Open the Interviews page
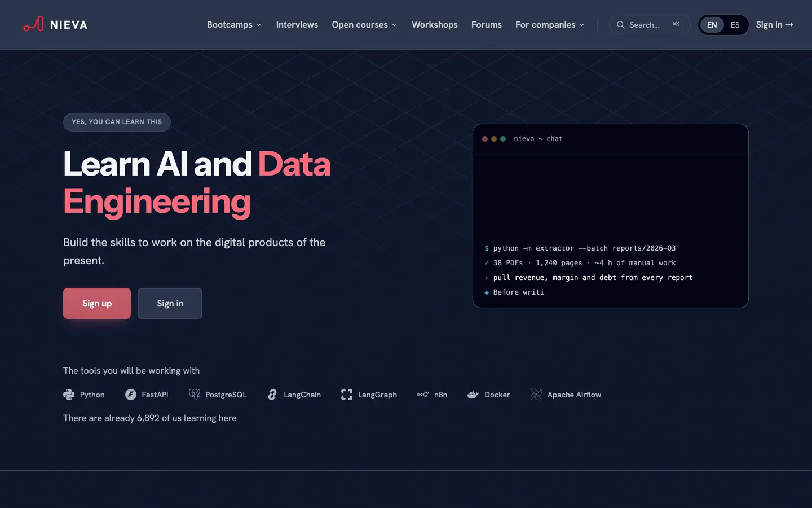812x508 pixels. [x=297, y=25]
